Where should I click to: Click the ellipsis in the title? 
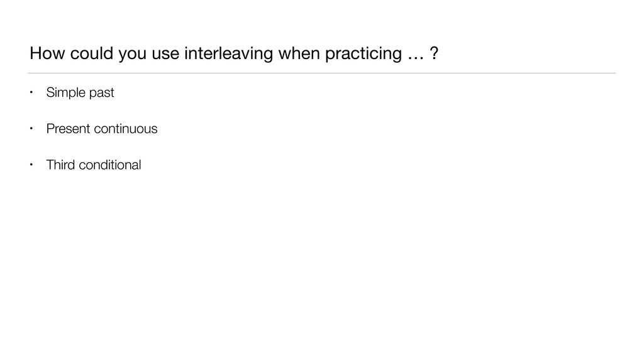(x=414, y=55)
